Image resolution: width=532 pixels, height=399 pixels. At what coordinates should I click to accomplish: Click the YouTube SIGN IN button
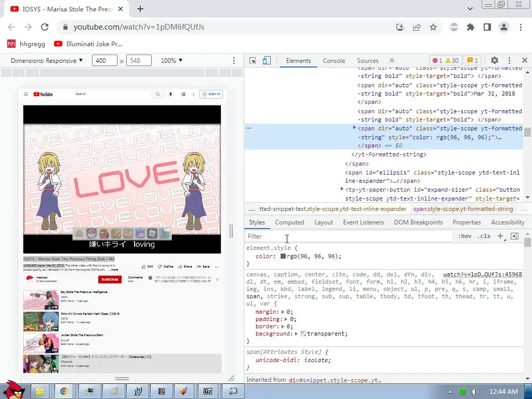pyautogui.click(x=211, y=94)
